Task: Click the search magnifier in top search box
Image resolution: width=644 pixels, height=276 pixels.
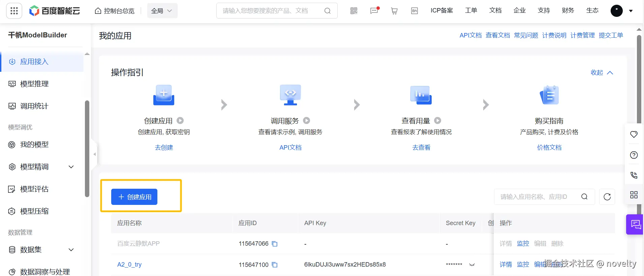Action: point(327,11)
